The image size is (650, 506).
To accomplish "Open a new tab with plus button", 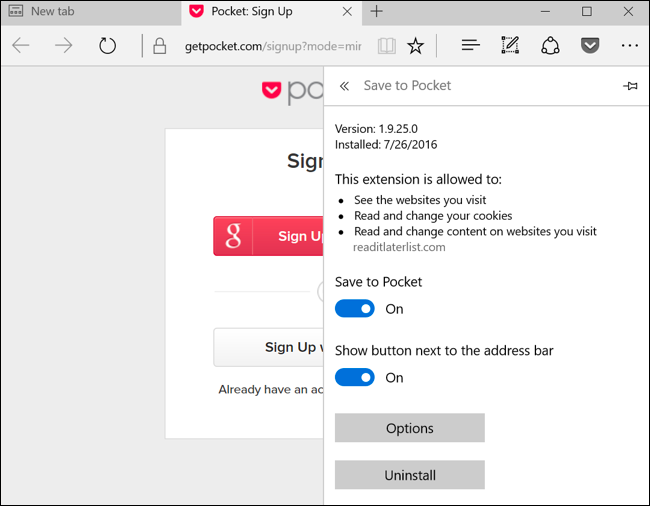I will coord(376,12).
